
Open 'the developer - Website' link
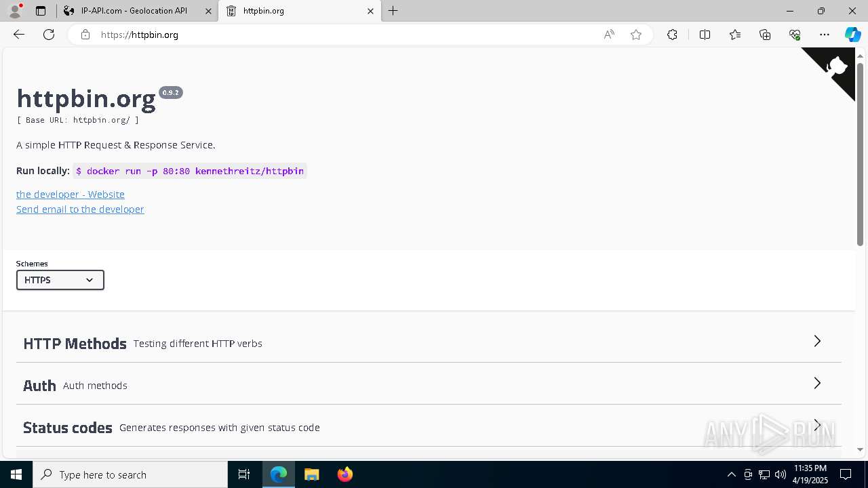[71, 195]
